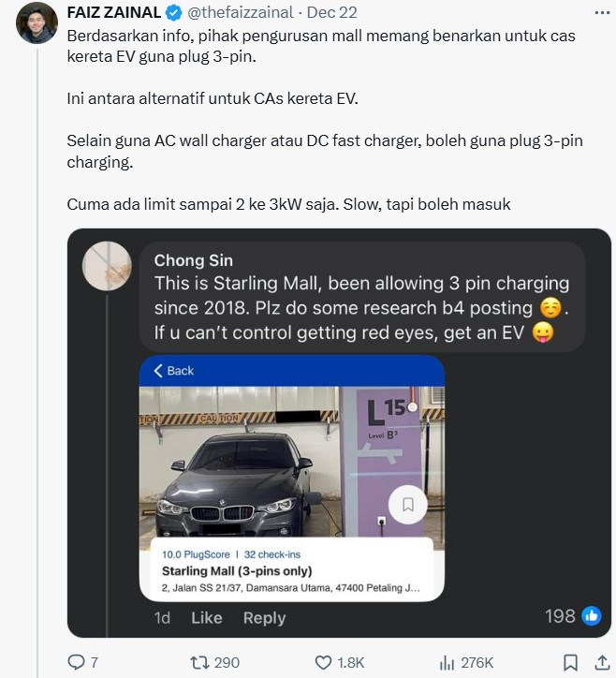Click the bookmark icon on charger photo
Viewport: 616px width, 678px height.
[x=408, y=504]
